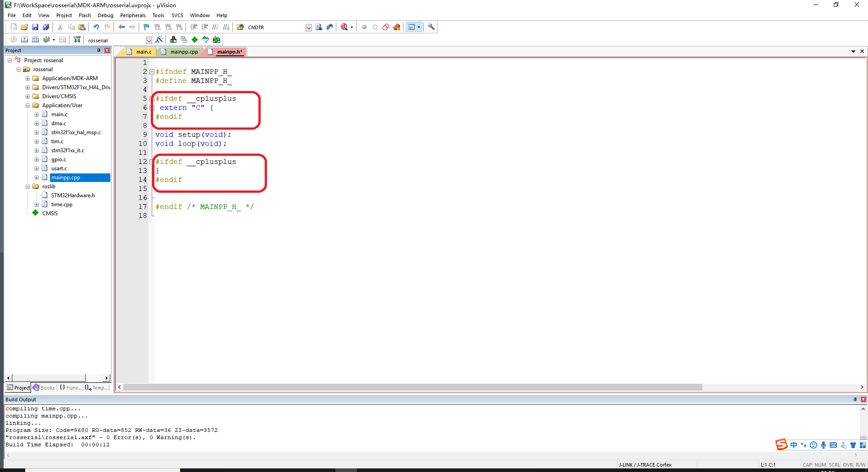Click the Rebuild all target files icon
Viewport: 868px width, 472px height.
tap(36, 40)
